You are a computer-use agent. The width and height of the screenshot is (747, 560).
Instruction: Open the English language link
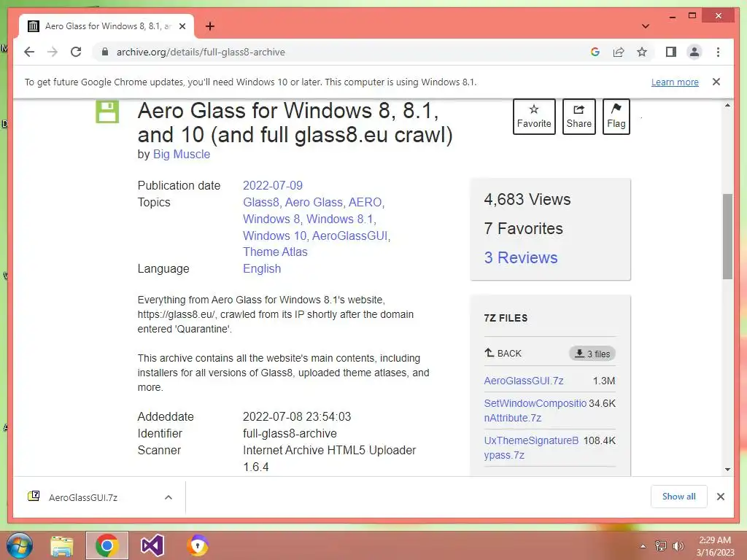tap(262, 268)
